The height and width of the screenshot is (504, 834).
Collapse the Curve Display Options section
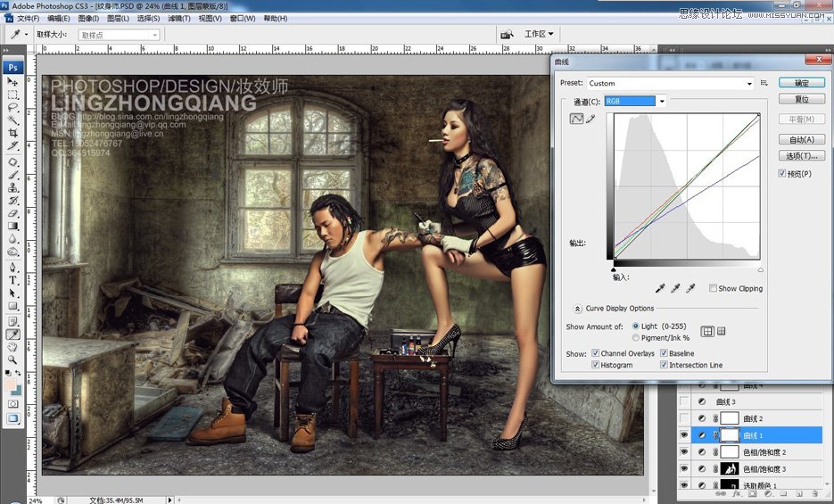577,309
